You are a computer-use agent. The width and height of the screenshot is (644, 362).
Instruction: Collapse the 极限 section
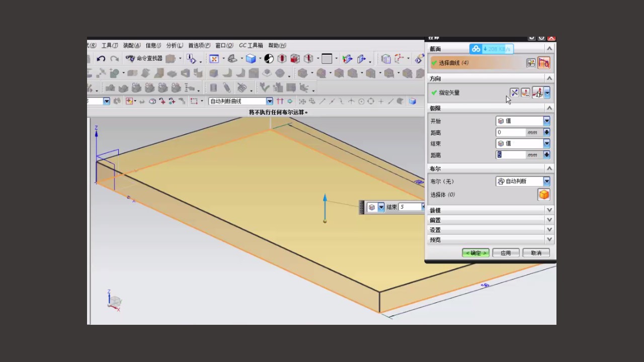tap(549, 108)
